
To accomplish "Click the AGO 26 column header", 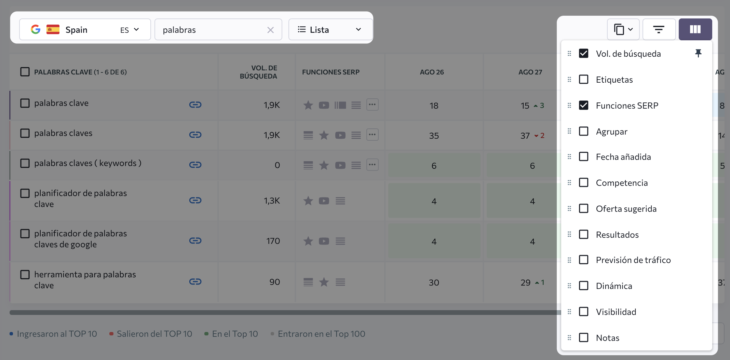I will (433, 72).
